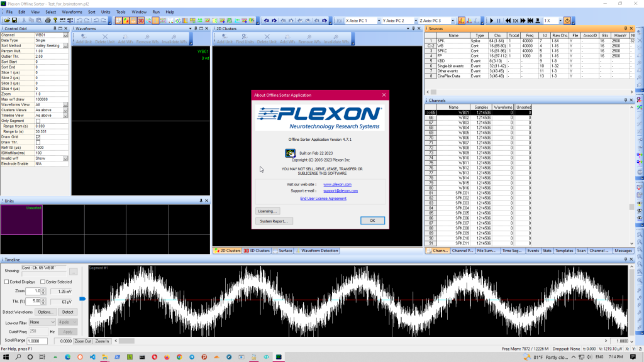Enable the Center Selected checkbox
The image size is (644, 362).
point(43,282)
